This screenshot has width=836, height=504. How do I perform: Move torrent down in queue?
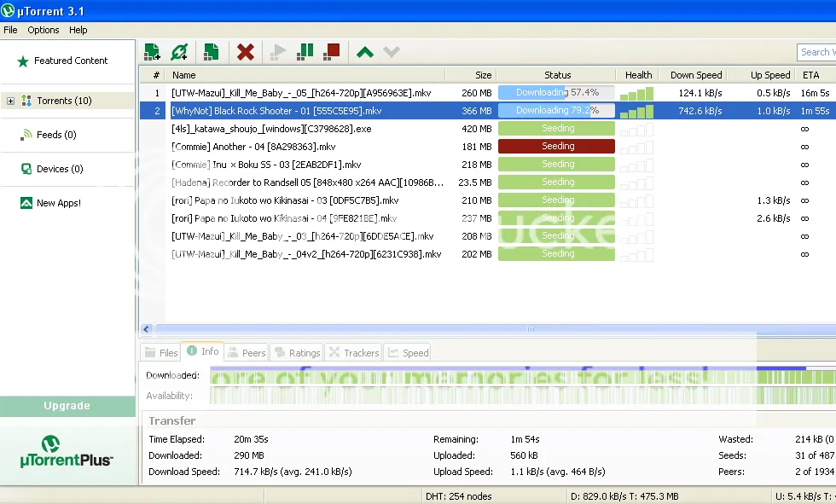tap(392, 52)
